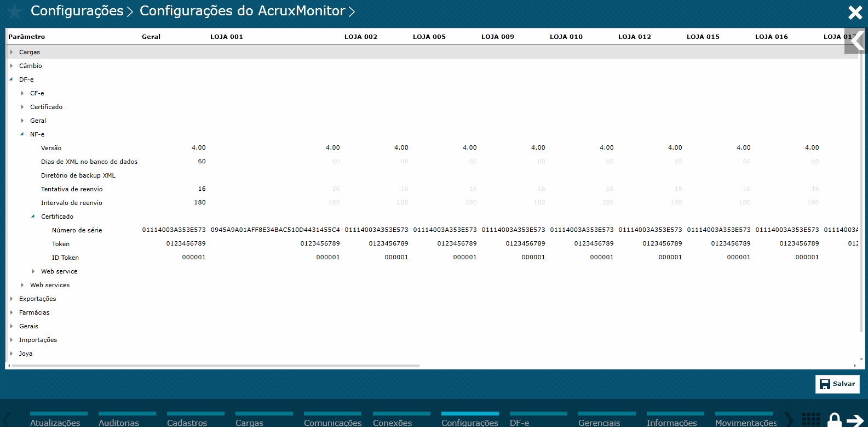This screenshot has height=427, width=868.
Task: Expand the Geral node under DF-e
Action: (x=22, y=121)
